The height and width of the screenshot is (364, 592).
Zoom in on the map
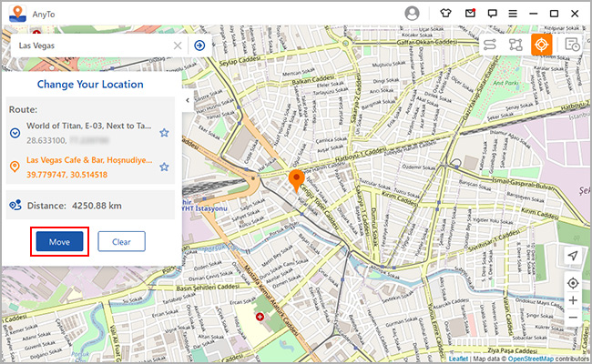click(x=572, y=300)
